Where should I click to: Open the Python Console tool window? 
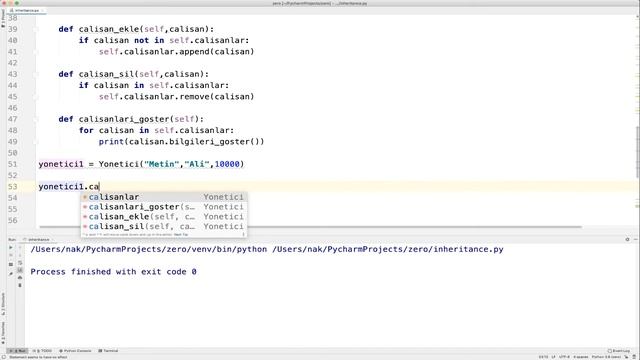[x=75, y=351]
